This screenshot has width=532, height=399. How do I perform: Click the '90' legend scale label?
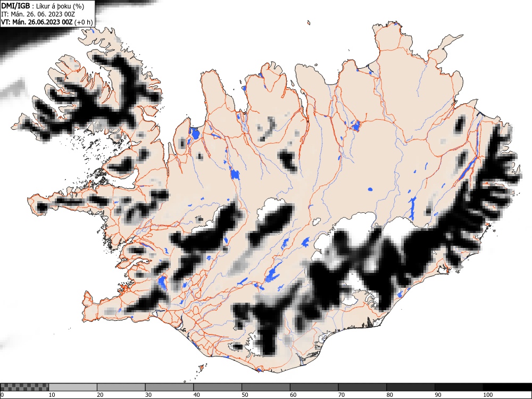coord(438,395)
